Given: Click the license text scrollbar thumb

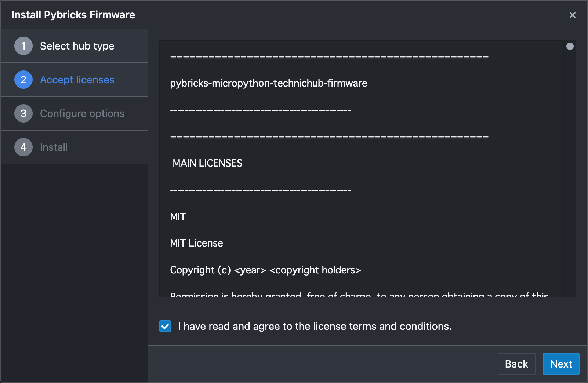Looking at the screenshot, I should tap(570, 46).
